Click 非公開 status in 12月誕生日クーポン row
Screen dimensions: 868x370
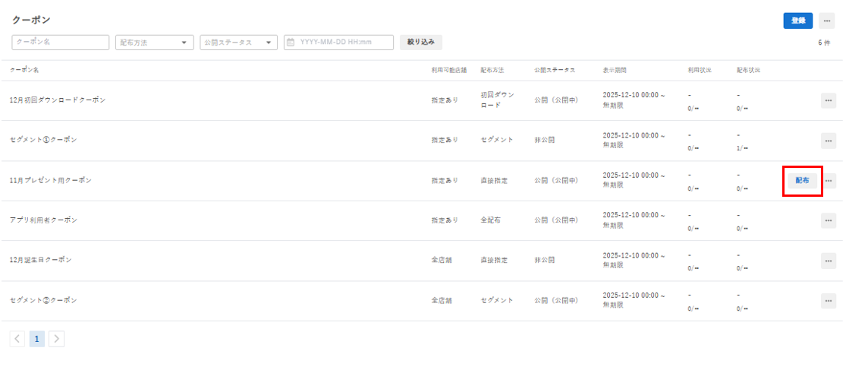(x=544, y=260)
